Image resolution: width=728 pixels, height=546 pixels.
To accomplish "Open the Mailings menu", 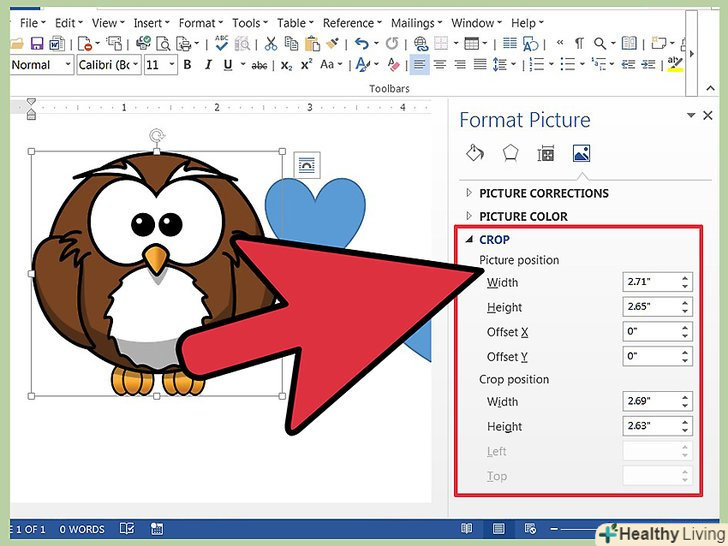I will pyautogui.click(x=413, y=22).
